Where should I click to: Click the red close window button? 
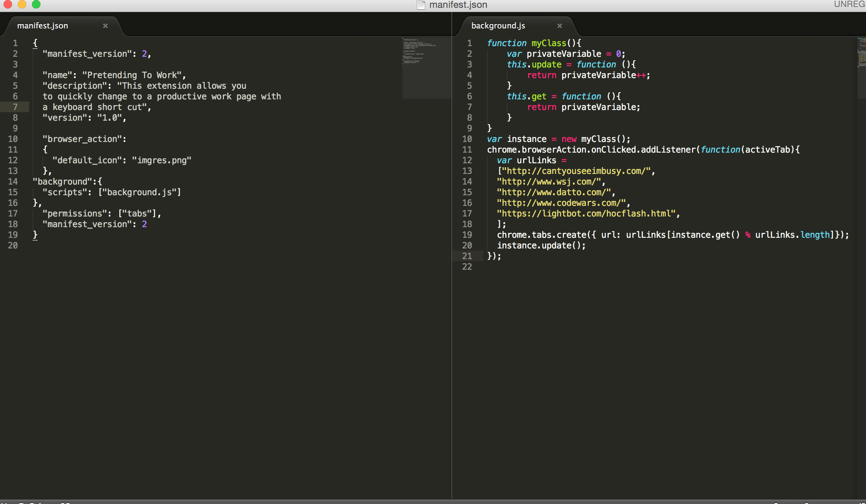coord(8,4)
